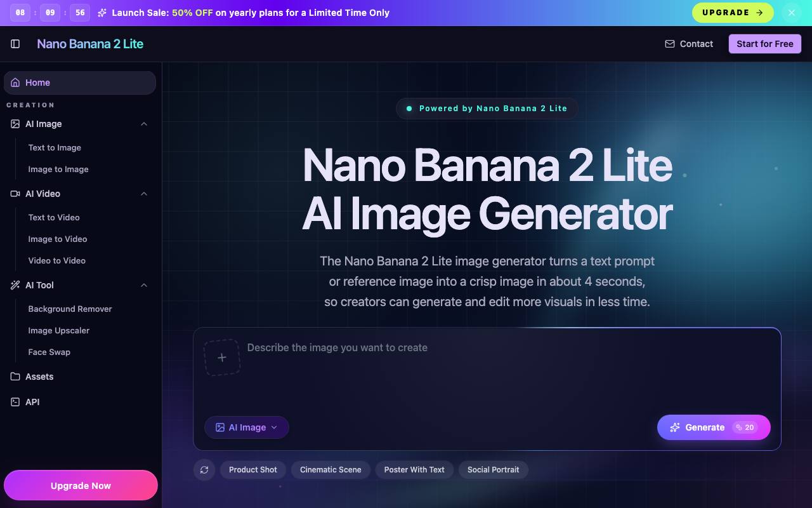Select the Poster With Text suggestion
Image resolution: width=812 pixels, height=508 pixels.
414,470
